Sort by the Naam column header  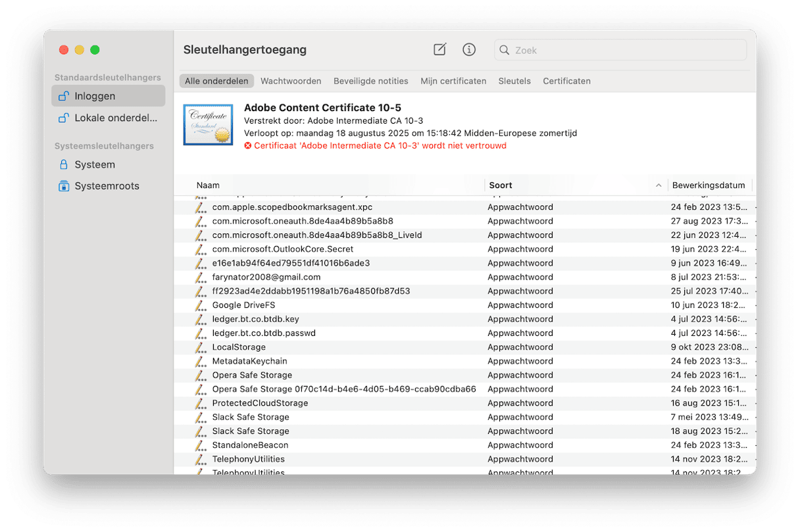coord(208,185)
